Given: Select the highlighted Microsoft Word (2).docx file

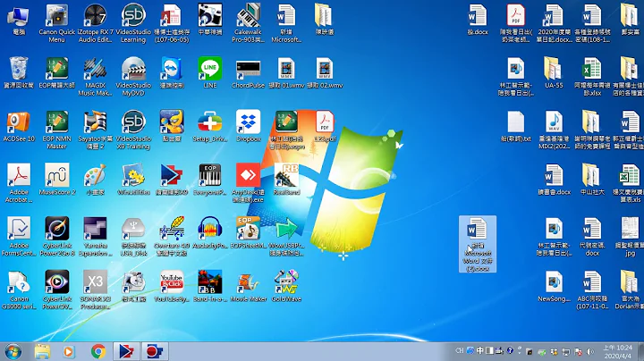Looking at the screenshot, I should (478, 244).
